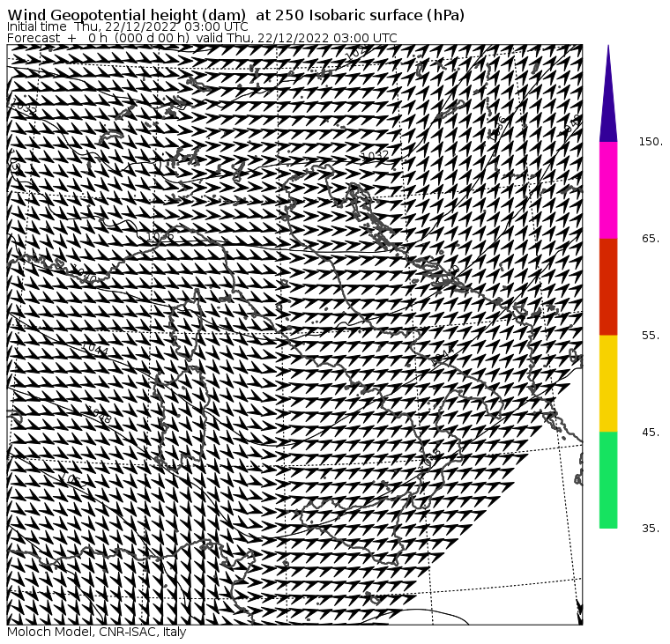The image size is (670, 644).
Task: Click the '65.' color scale label
Action: coord(651,239)
